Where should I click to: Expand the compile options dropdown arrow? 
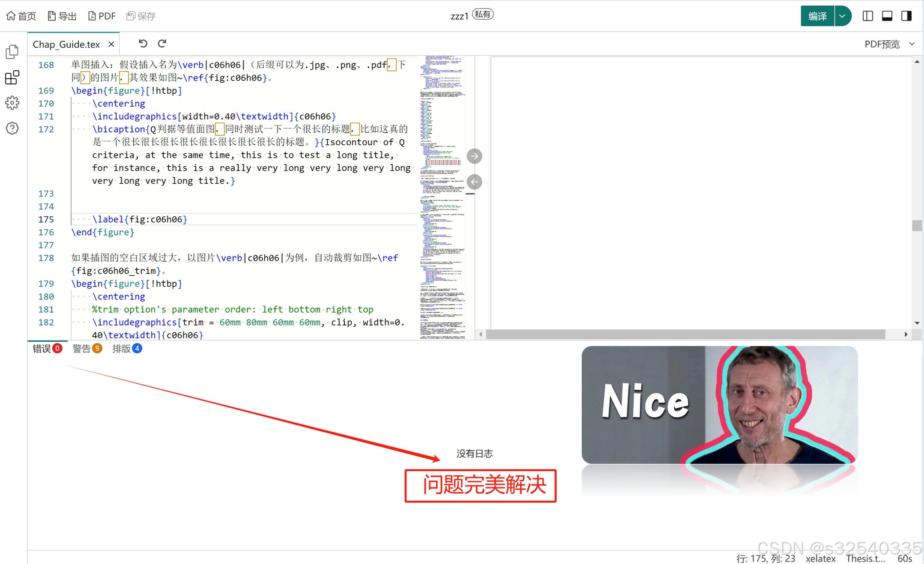pyautogui.click(x=842, y=16)
